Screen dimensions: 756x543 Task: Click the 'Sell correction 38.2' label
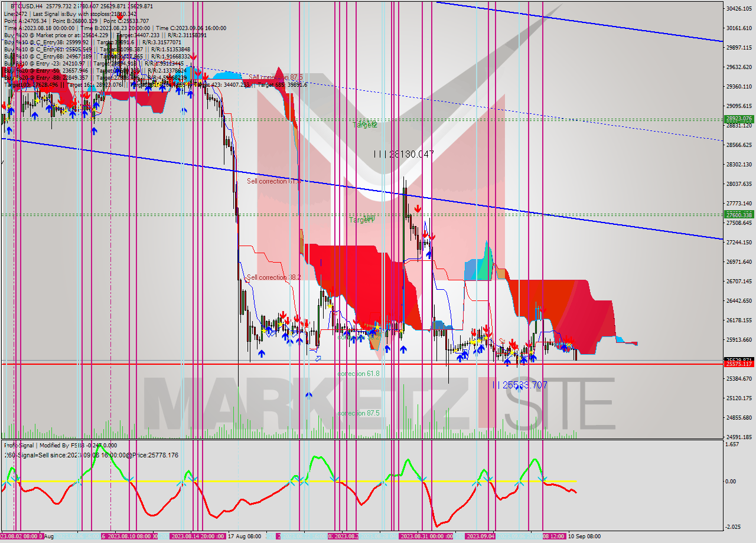[274, 277]
